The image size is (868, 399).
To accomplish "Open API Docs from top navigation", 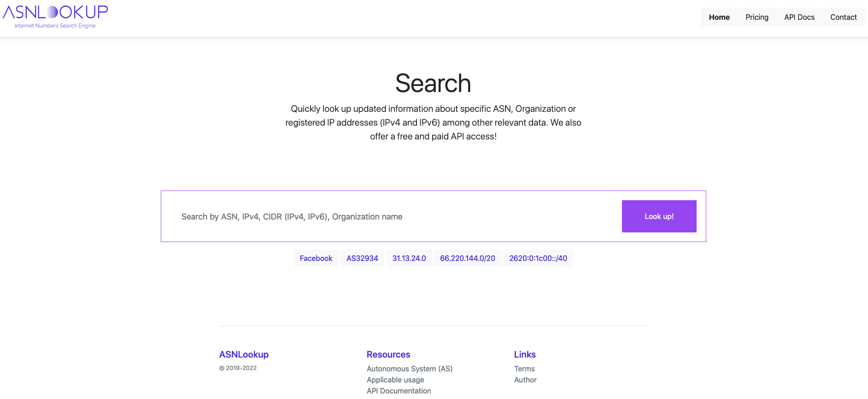I will click(x=799, y=17).
